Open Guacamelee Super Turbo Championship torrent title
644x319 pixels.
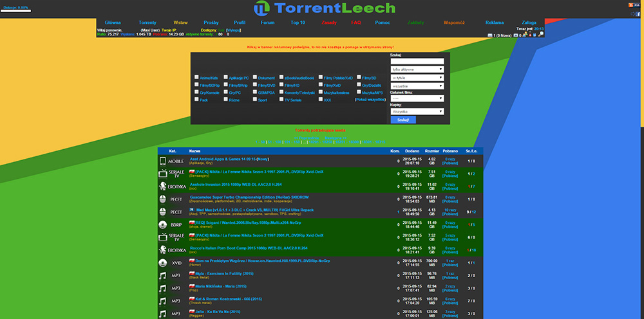[249, 197]
